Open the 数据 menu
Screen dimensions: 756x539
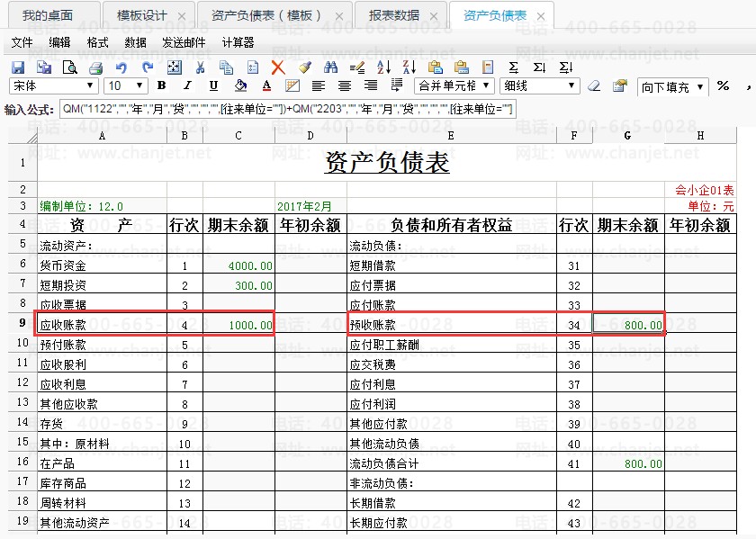pyautogui.click(x=135, y=42)
